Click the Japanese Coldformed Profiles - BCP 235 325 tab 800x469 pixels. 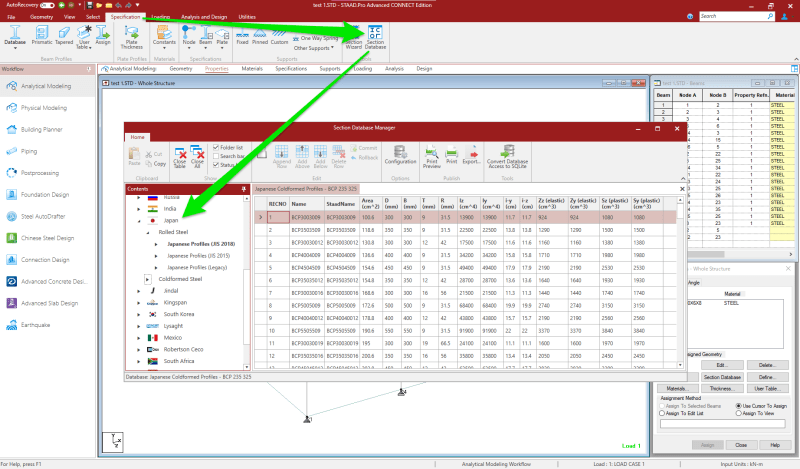tap(306, 189)
